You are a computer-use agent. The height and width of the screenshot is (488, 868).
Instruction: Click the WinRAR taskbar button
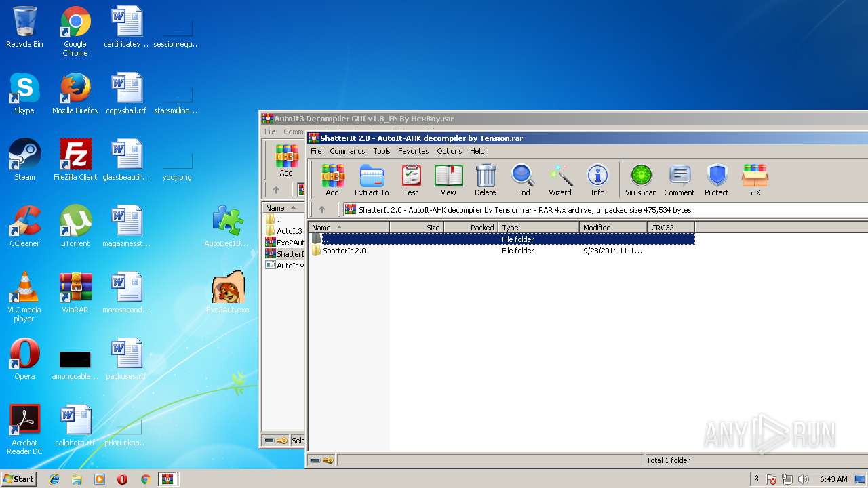(x=167, y=479)
